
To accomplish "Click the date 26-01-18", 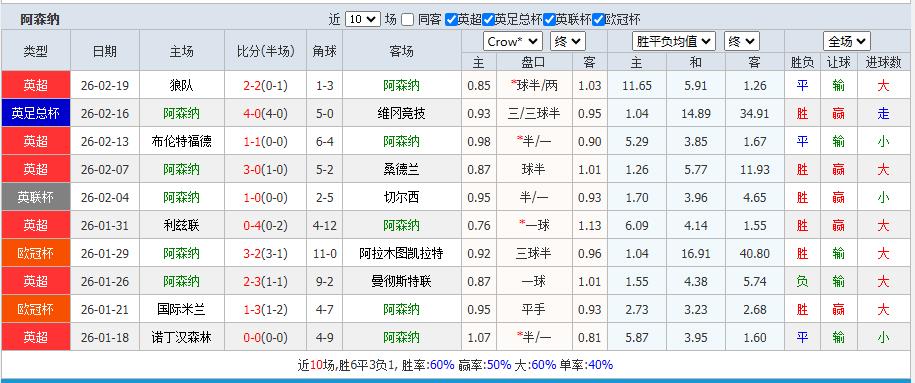I will click(105, 337).
